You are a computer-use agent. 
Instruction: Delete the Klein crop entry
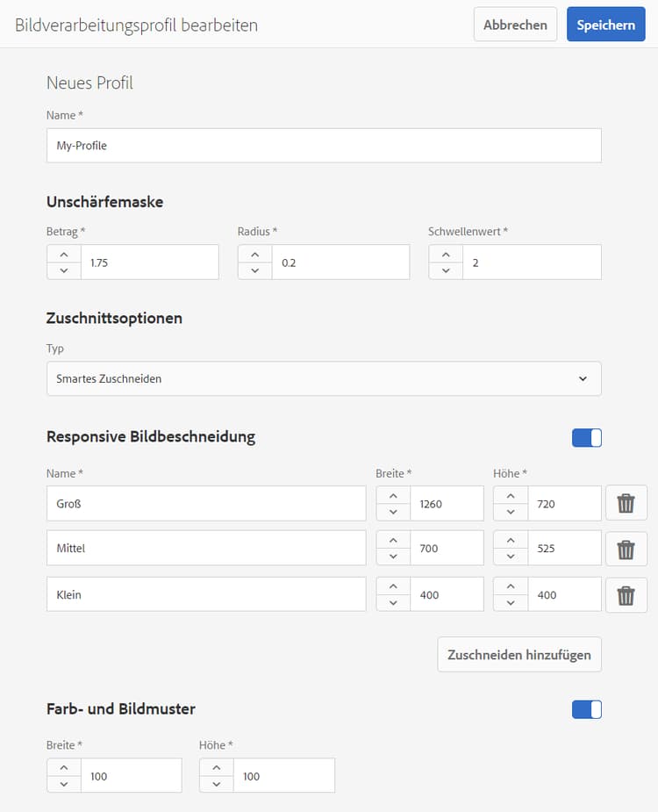click(x=626, y=594)
